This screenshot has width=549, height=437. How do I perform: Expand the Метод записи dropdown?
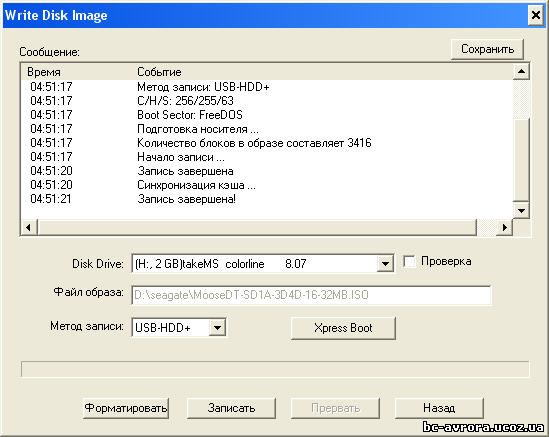click(x=217, y=328)
